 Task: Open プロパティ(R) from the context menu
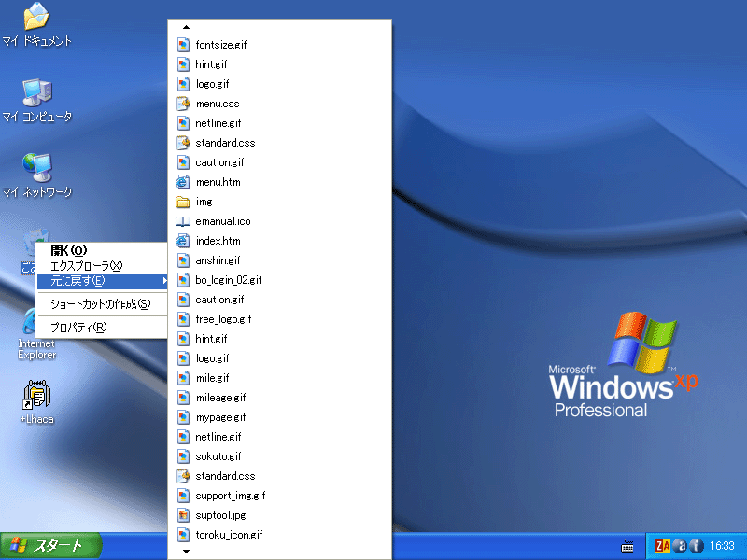pos(102,328)
